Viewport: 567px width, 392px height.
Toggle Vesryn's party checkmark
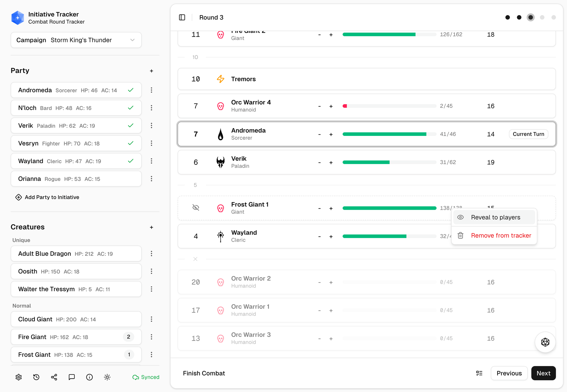pyautogui.click(x=131, y=143)
